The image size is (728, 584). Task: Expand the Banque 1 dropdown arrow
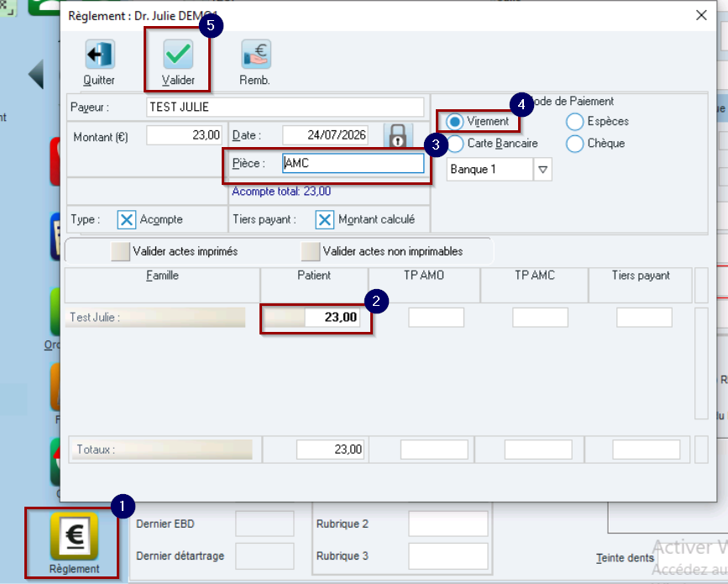pos(542,170)
